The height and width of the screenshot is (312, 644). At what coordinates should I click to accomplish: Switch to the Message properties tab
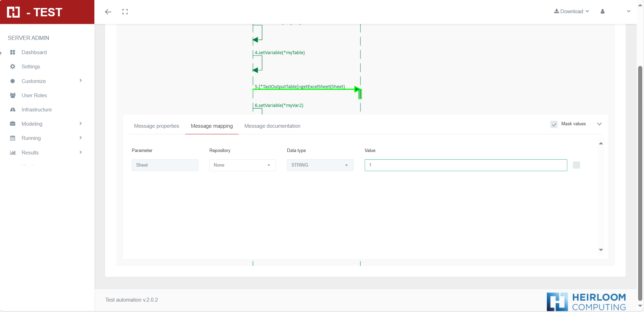156,126
